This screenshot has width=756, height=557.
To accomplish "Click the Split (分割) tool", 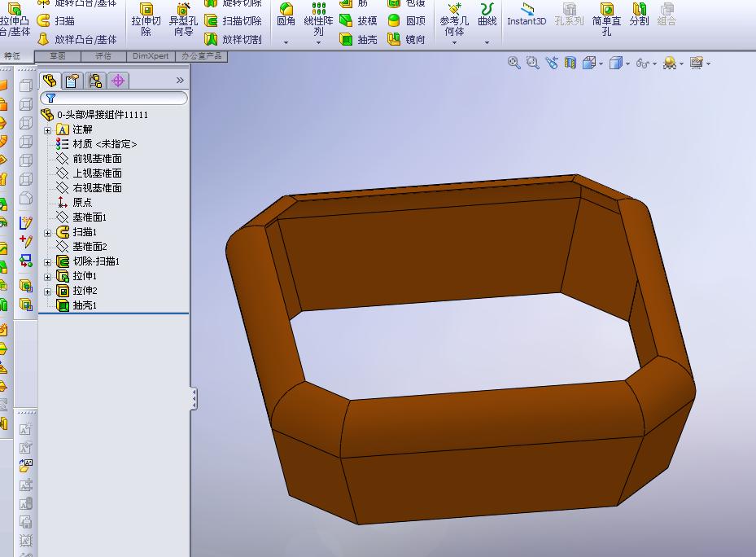I will click(x=639, y=15).
